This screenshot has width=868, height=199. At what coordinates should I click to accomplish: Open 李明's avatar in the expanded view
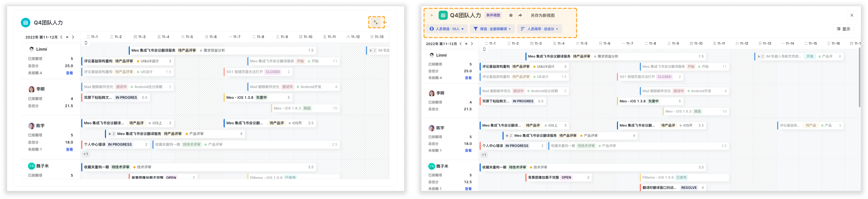(432, 93)
